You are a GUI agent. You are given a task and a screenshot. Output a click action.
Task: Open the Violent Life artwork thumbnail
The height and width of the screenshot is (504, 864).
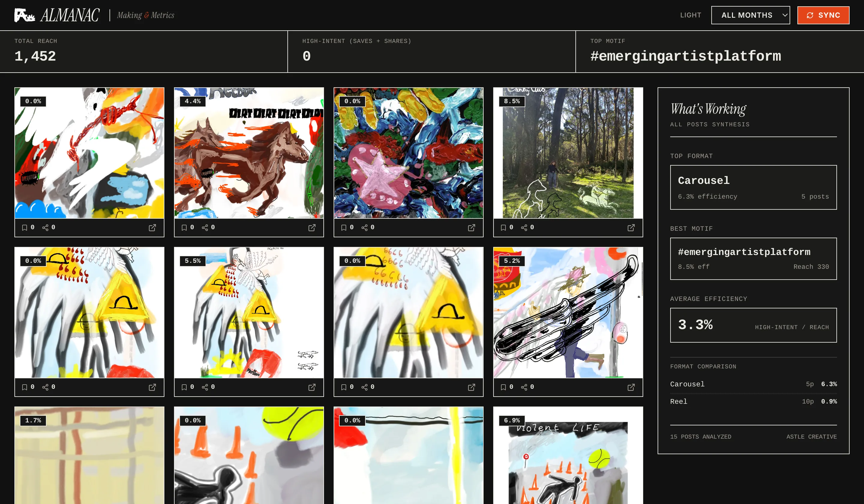568,455
